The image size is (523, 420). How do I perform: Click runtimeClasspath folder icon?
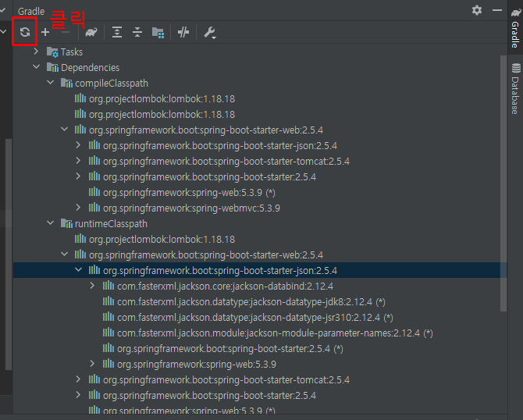[66, 223]
